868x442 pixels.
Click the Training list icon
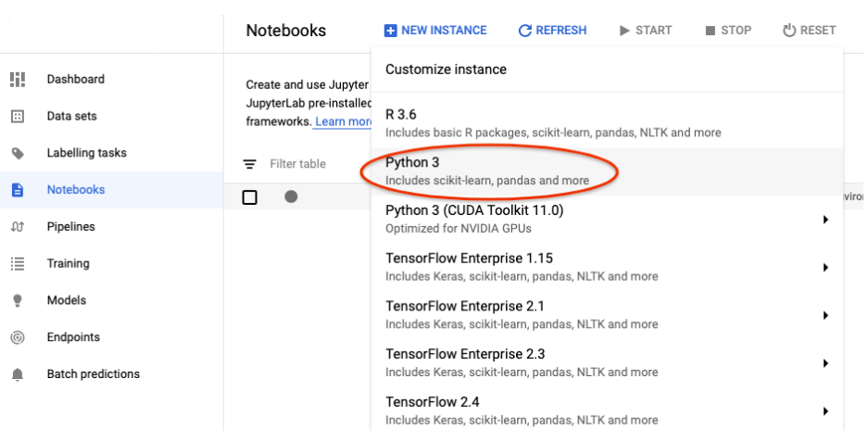pyautogui.click(x=18, y=264)
